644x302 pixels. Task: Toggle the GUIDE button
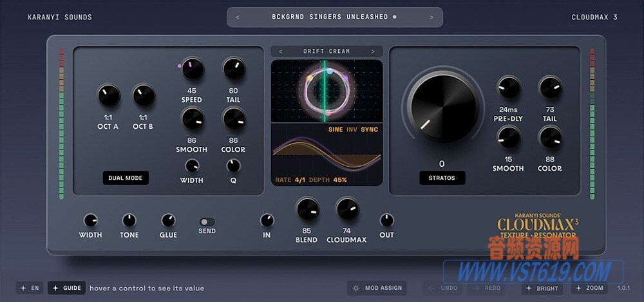(x=66, y=288)
